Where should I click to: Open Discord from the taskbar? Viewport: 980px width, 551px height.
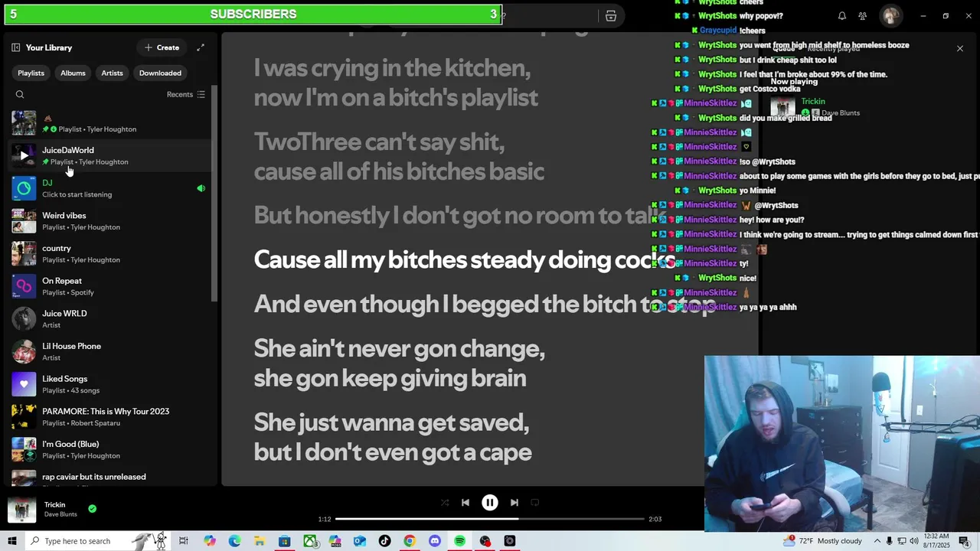(x=435, y=541)
